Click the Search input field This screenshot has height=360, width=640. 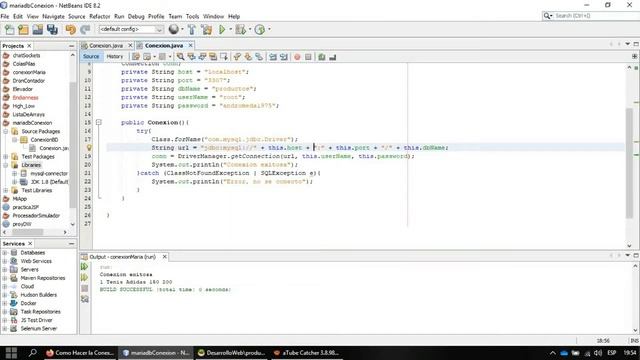point(595,16)
